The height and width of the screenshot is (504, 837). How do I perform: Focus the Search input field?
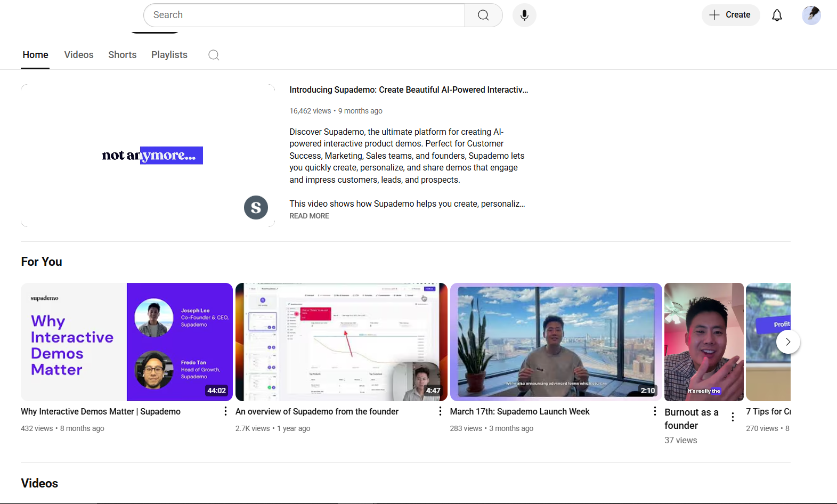tap(304, 15)
